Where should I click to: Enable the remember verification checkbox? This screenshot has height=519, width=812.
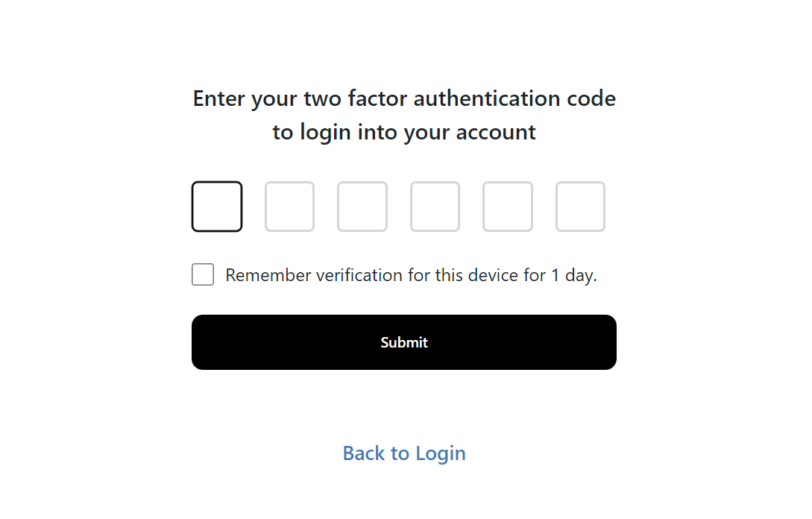tap(203, 274)
